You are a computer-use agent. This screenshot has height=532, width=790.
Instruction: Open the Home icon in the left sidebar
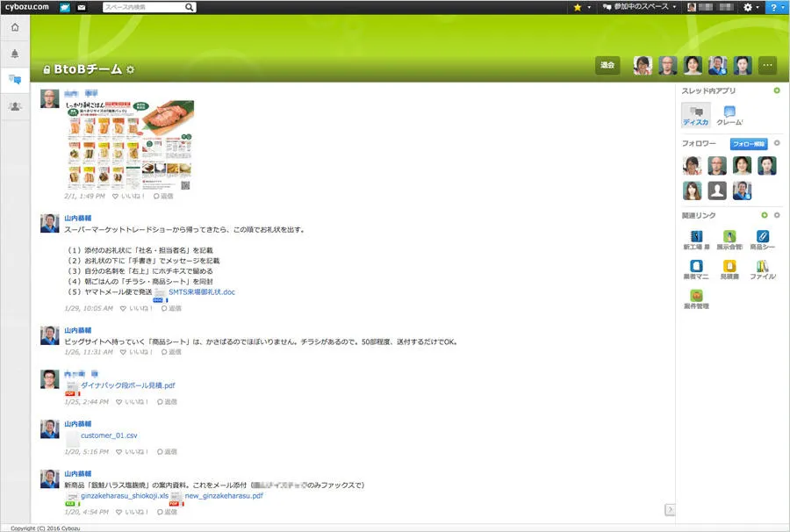(x=15, y=27)
